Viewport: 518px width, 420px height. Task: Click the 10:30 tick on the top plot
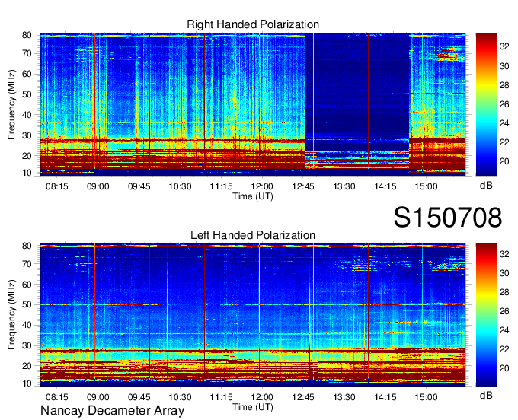[180, 186]
